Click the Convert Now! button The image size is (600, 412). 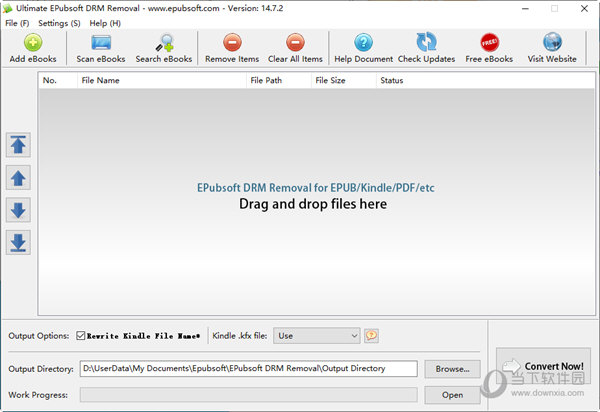pyautogui.click(x=543, y=366)
